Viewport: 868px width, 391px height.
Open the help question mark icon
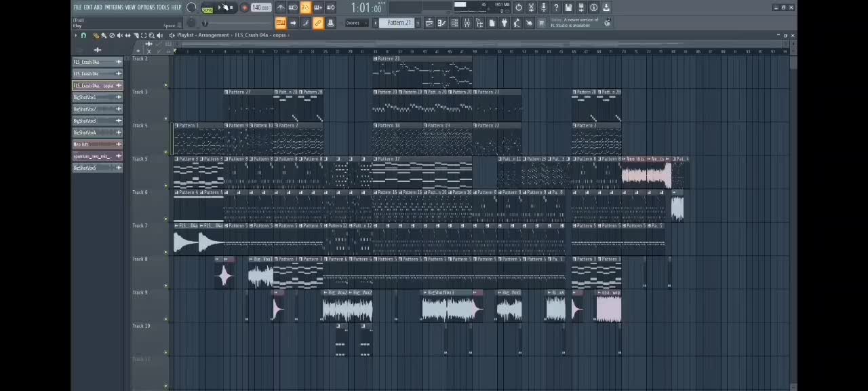556,7
